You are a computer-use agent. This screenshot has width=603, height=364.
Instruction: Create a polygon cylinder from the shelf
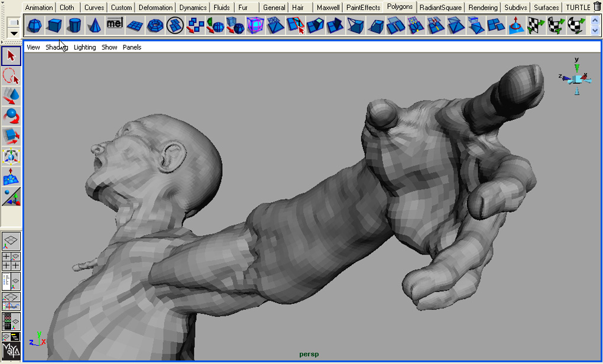point(74,25)
